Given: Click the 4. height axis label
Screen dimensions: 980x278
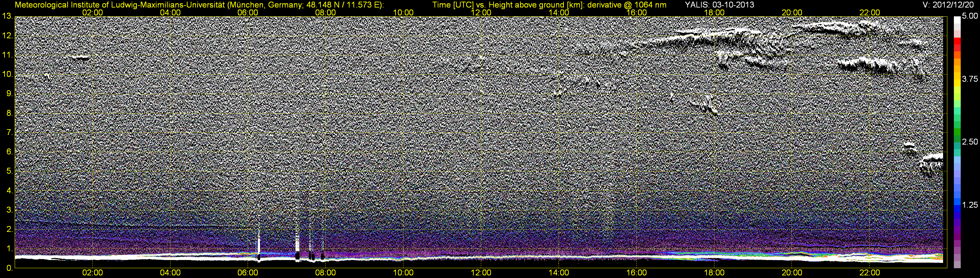Looking at the screenshot, I should click(9, 191).
